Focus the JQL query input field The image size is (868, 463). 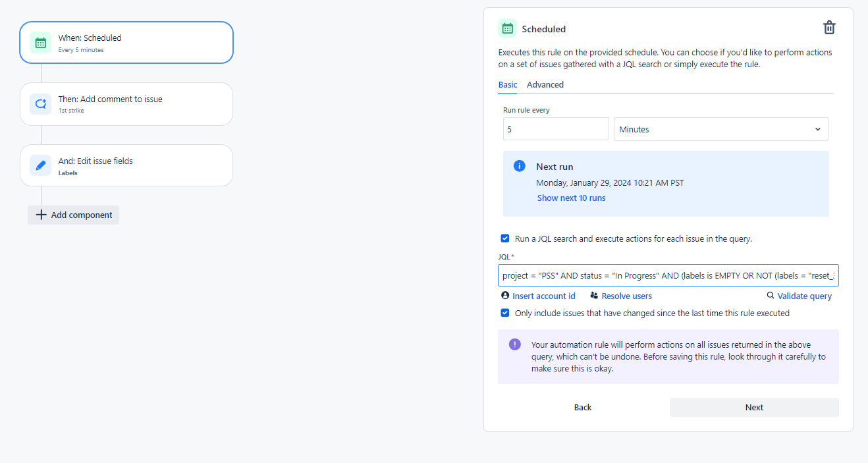coord(668,275)
